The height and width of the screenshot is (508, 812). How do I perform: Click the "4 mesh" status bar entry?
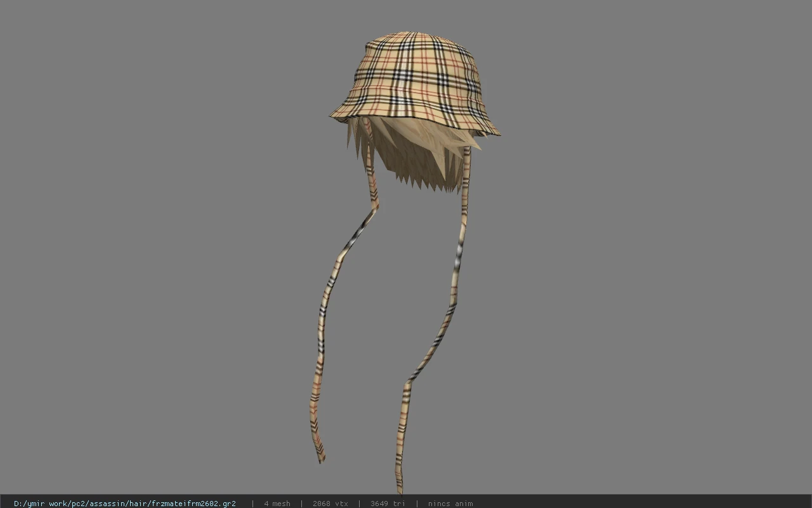point(277,504)
